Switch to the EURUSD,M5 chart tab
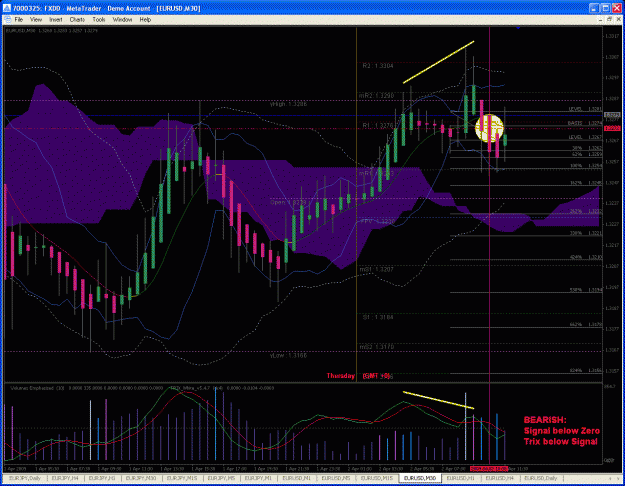 [x=336, y=478]
